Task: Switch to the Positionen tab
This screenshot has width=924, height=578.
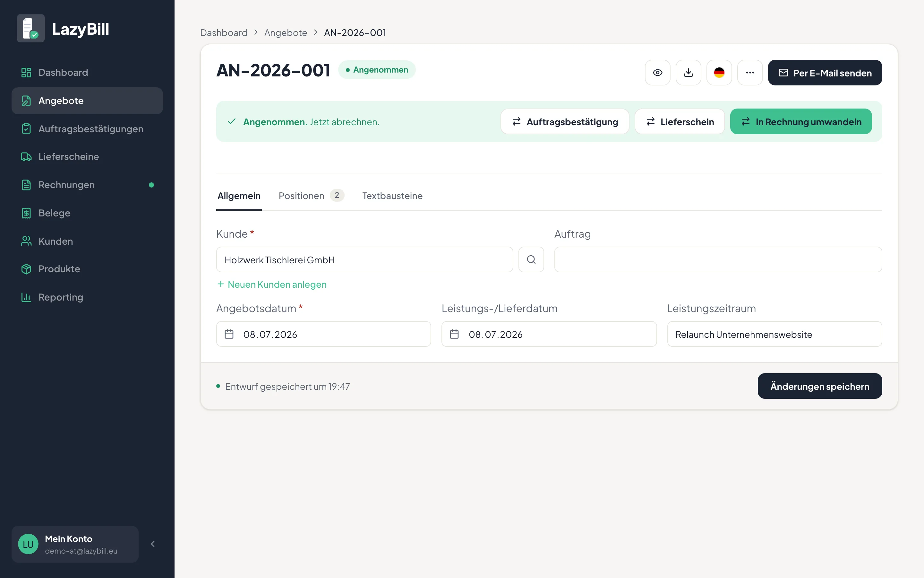Action: coord(311,196)
